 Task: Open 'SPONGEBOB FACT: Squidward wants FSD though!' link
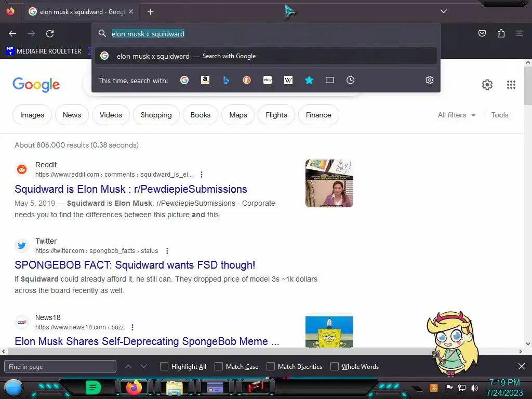pyautogui.click(x=135, y=265)
